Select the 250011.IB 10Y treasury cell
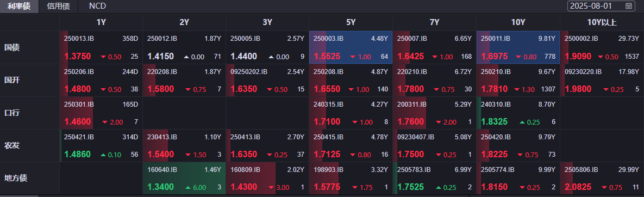This screenshot has width=644, height=197. (518, 47)
